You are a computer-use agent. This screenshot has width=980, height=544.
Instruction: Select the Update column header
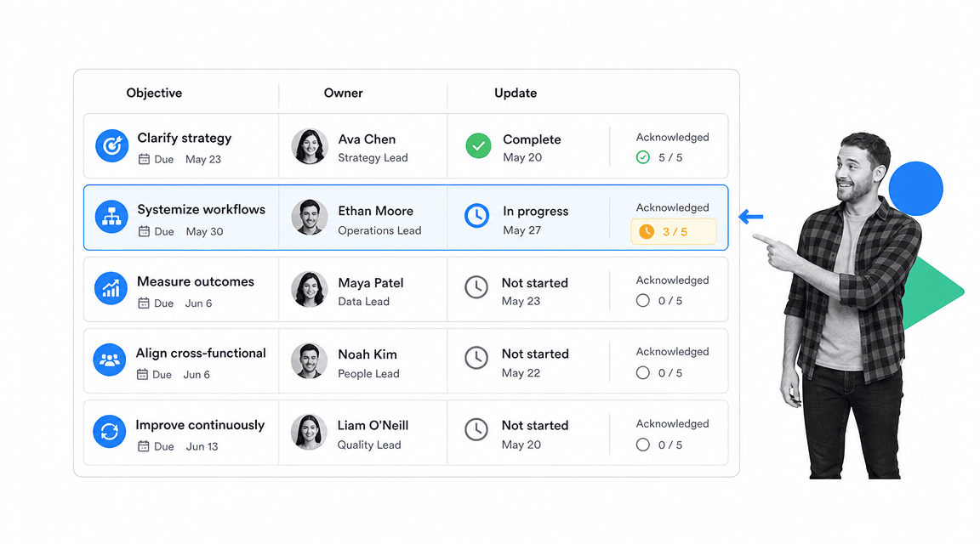(516, 93)
